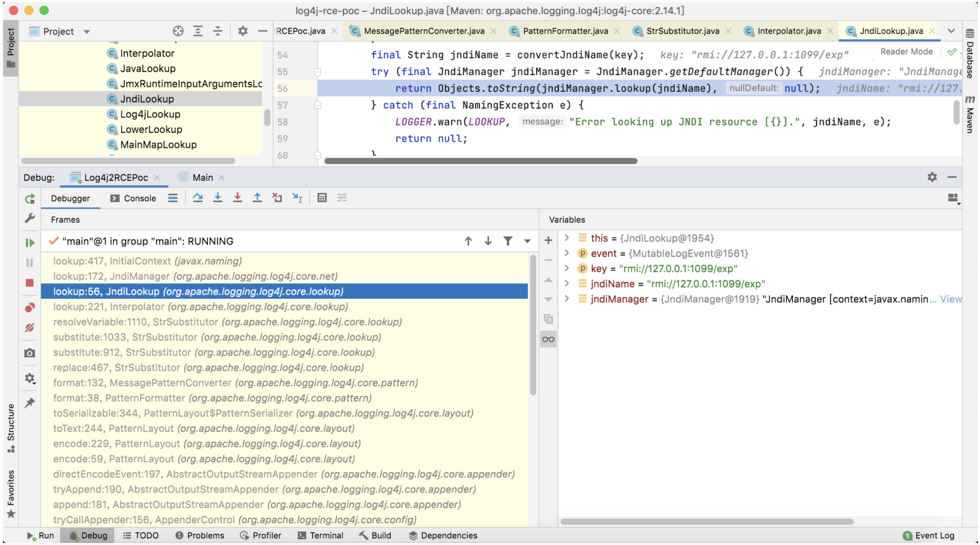The image size is (980, 545).
Task: Switch to StrSubstitutor.java tab
Action: [x=682, y=31]
